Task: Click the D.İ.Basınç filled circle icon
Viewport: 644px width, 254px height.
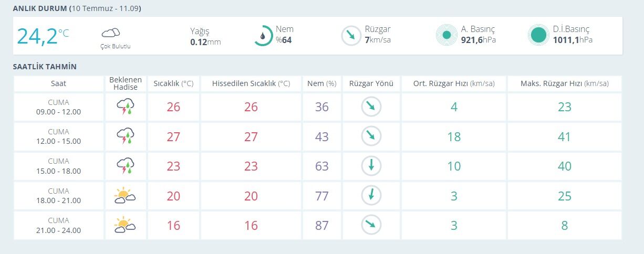Action: [538, 36]
